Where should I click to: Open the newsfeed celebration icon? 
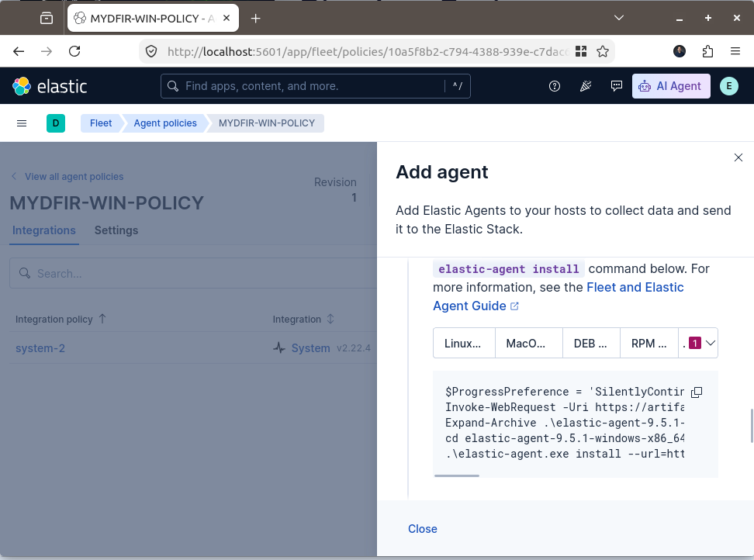coord(585,86)
